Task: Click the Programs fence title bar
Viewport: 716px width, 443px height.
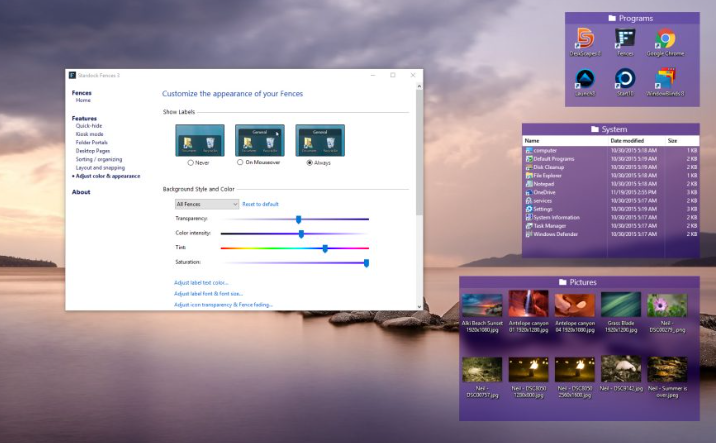Action: pyautogui.click(x=632, y=18)
